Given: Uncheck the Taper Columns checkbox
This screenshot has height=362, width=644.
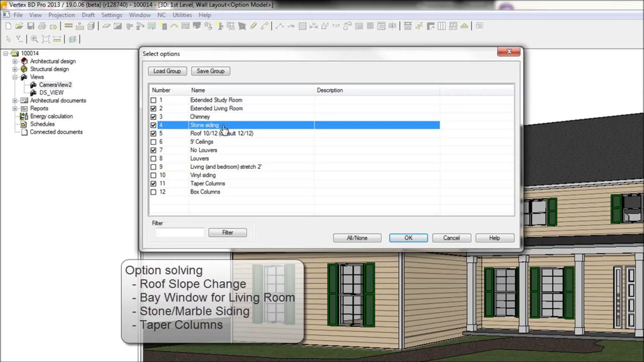Looking at the screenshot, I should click(x=153, y=184).
